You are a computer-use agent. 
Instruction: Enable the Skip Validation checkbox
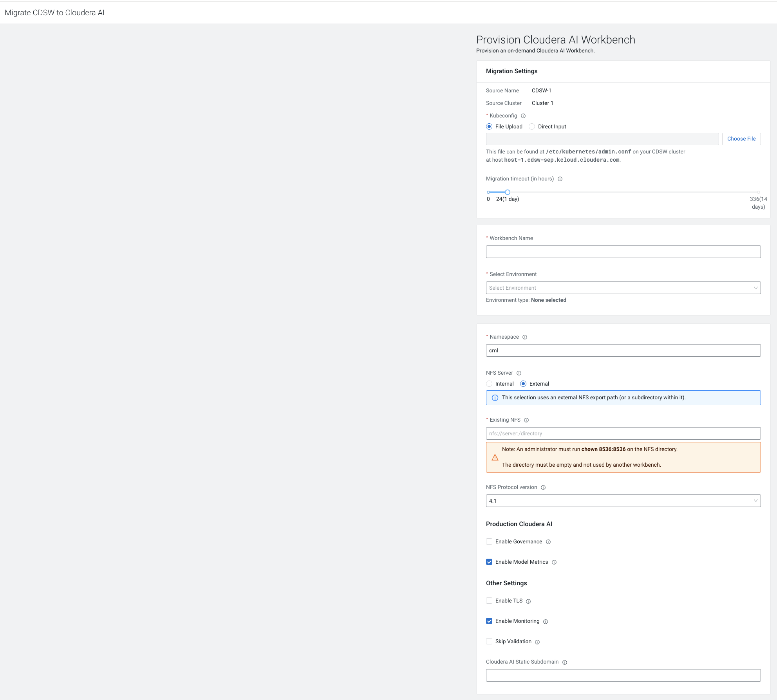[x=489, y=641]
